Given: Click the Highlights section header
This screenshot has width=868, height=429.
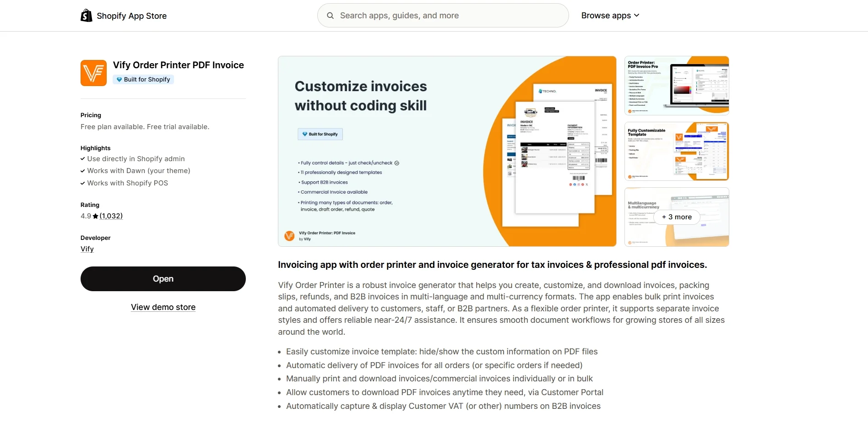Looking at the screenshot, I should 95,148.
